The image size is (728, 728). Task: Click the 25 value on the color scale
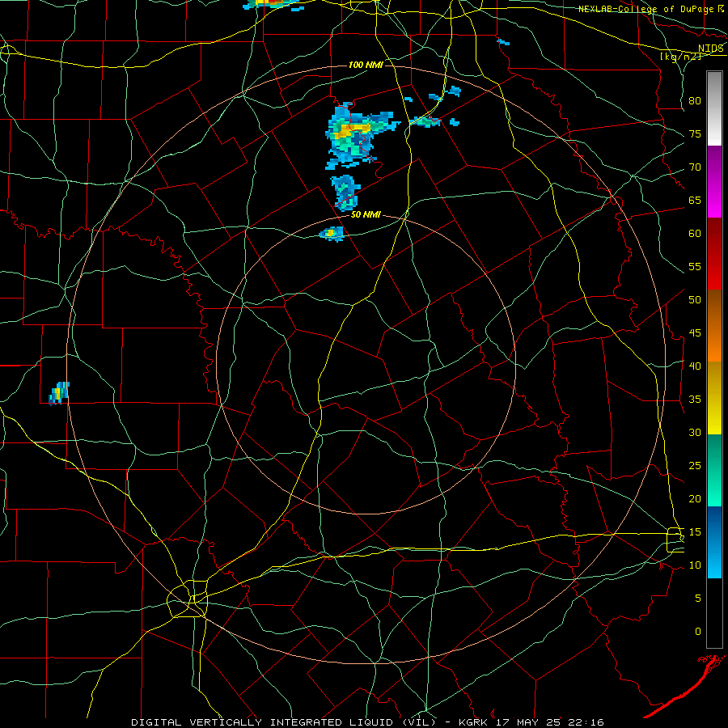(x=695, y=466)
